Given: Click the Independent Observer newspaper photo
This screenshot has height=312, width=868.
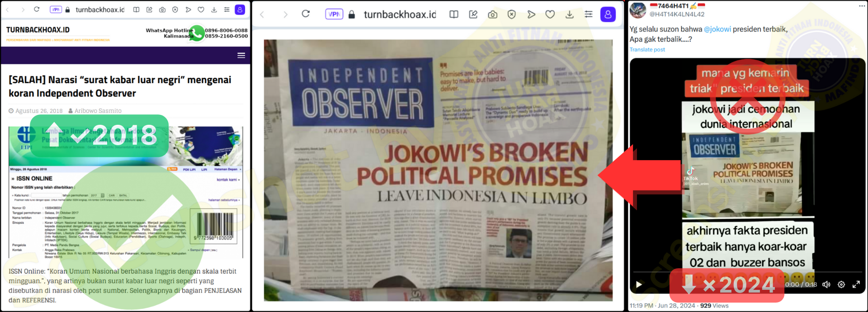Looking at the screenshot, I should click(438, 170).
